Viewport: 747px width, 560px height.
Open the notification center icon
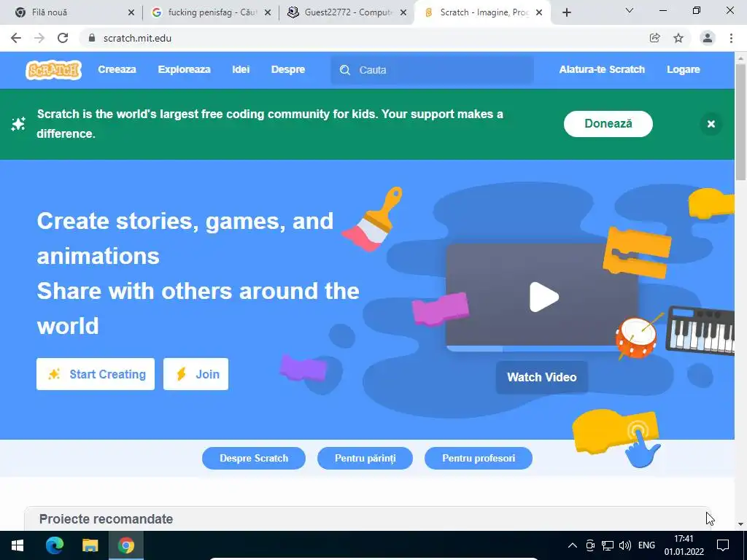pos(723,545)
